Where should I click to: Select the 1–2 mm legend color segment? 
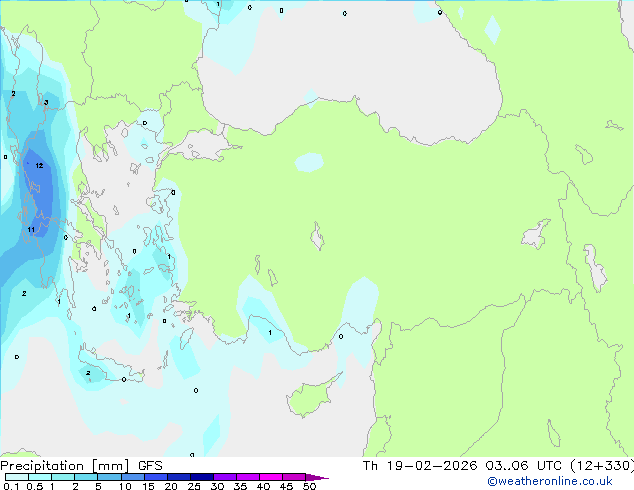pos(63,477)
